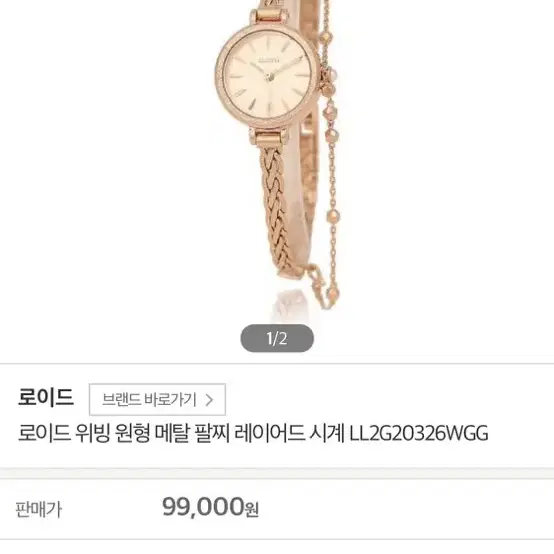Click the watch's lower lug connector

269,137
